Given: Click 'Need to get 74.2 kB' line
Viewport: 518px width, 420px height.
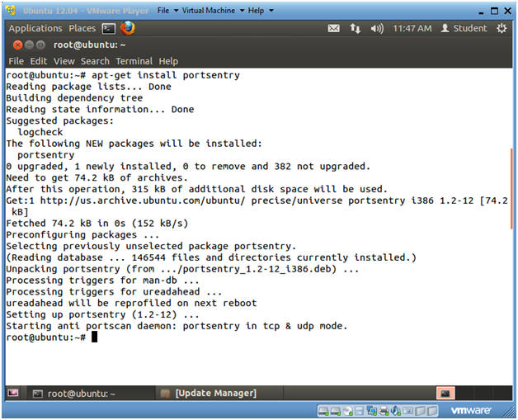Looking at the screenshot, I should point(97,177).
